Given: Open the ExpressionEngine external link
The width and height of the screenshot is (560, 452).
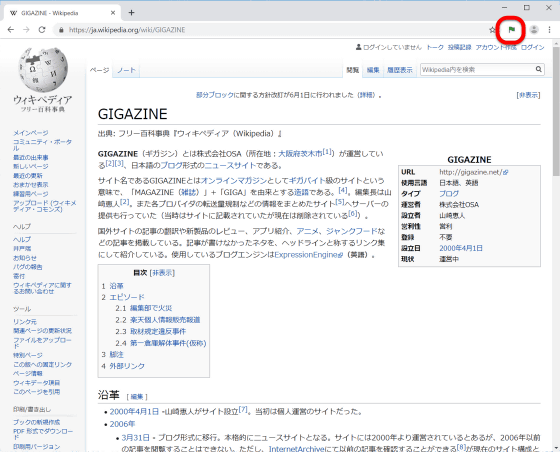Looking at the screenshot, I should [x=309, y=255].
